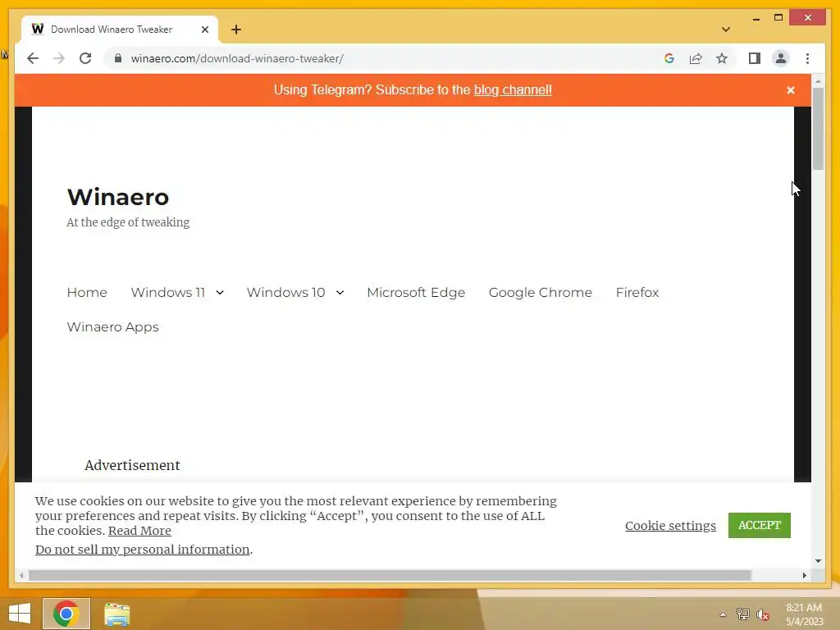Open the Microsoft Edge menu item
Viewport: 840px width, 630px height.
click(x=416, y=293)
